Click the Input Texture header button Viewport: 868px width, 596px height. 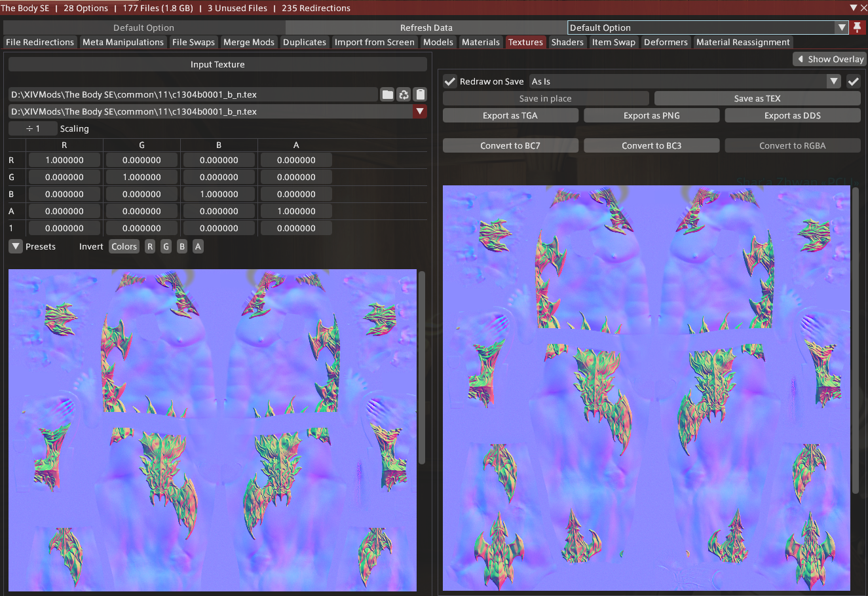(x=217, y=64)
